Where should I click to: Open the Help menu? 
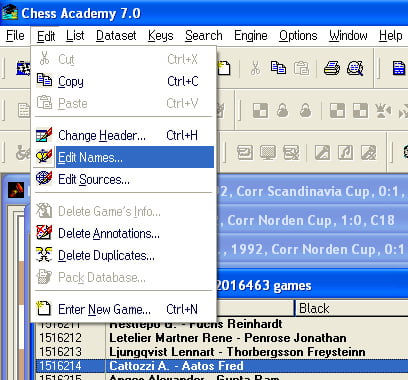pyautogui.click(x=391, y=36)
